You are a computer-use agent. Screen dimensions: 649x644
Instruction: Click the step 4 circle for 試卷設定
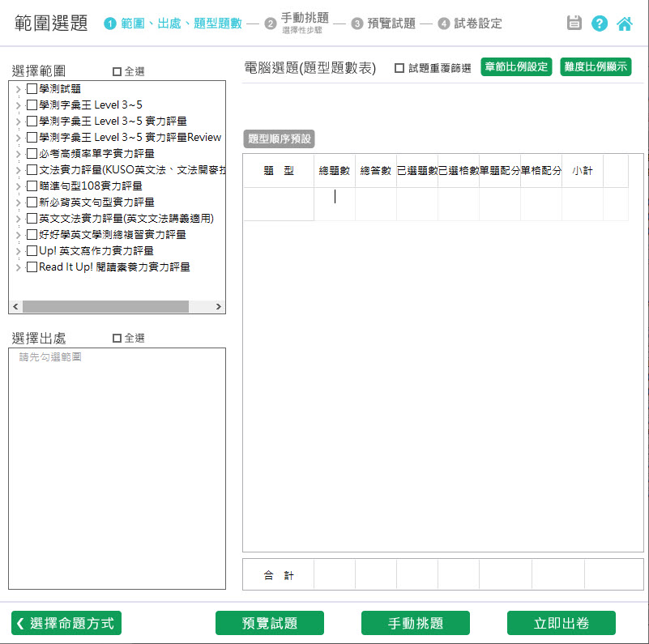point(443,23)
